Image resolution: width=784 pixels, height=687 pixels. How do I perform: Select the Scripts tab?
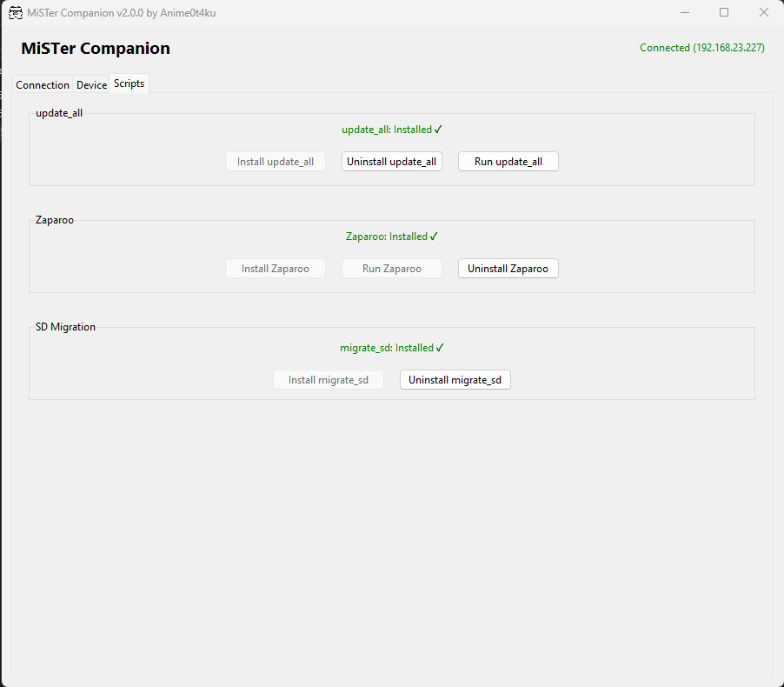(129, 83)
